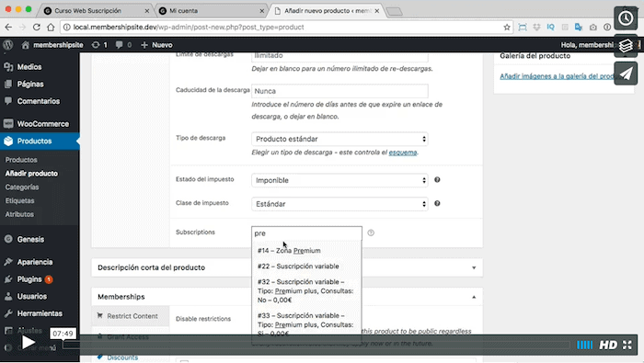Open the updates indicator showing 1
This screenshot has width=644, height=363.
tap(99, 45)
